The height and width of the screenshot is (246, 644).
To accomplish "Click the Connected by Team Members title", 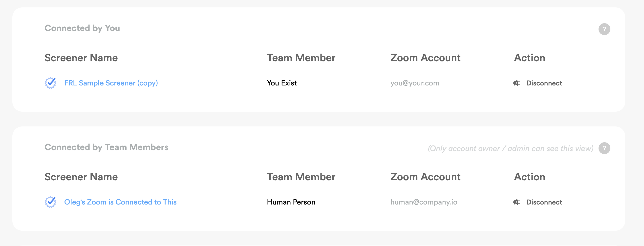I will 106,147.
